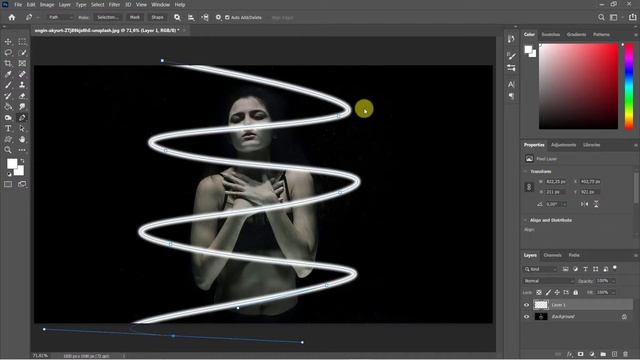Image resolution: width=640 pixels, height=360 pixels.
Task: Select the Lasso tool
Action: 8,53
